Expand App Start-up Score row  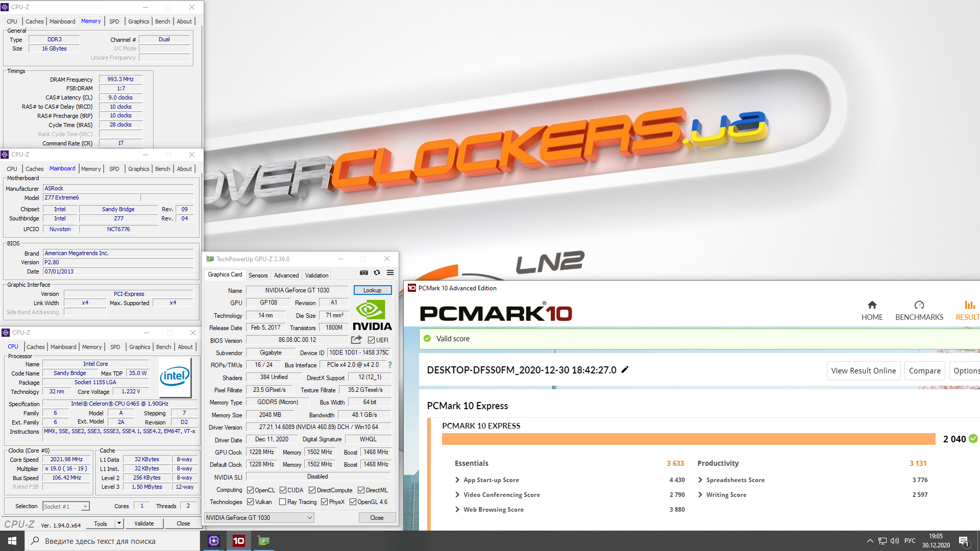coord(457,480)
